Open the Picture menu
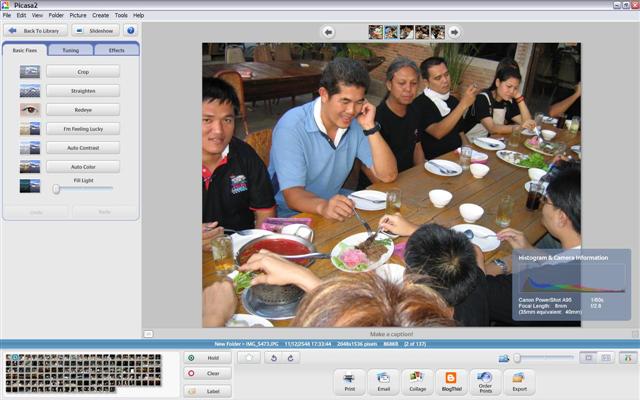640x400 pixels. [78, 15]
